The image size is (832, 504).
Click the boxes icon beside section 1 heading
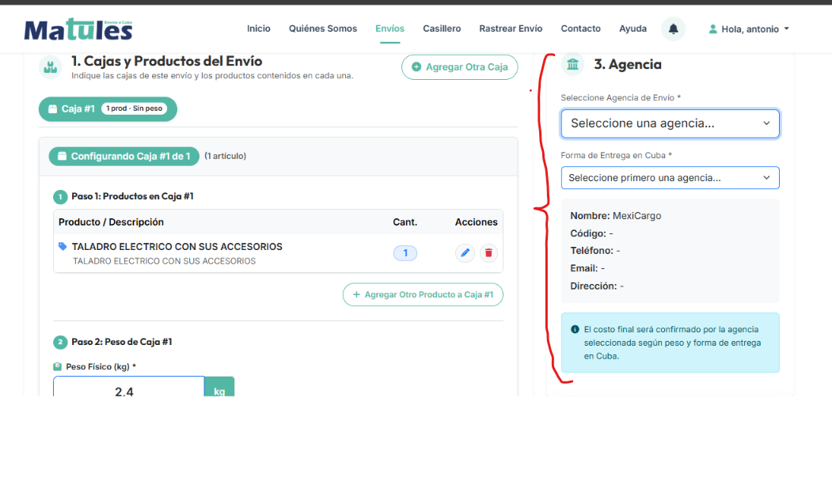coord(51,67)
